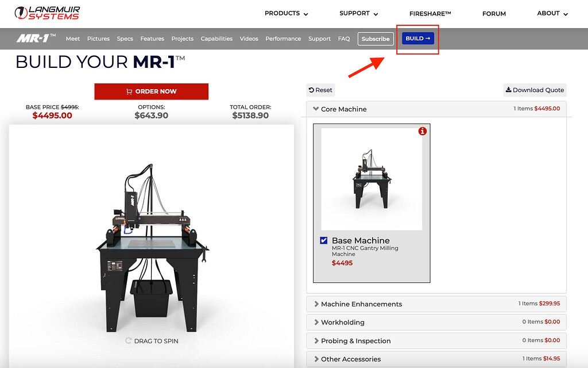Image resolution: width=588 pixels, height=368 pixels.
Task: Click the Base Machine product thumbnail
Action: click(371, 178)
